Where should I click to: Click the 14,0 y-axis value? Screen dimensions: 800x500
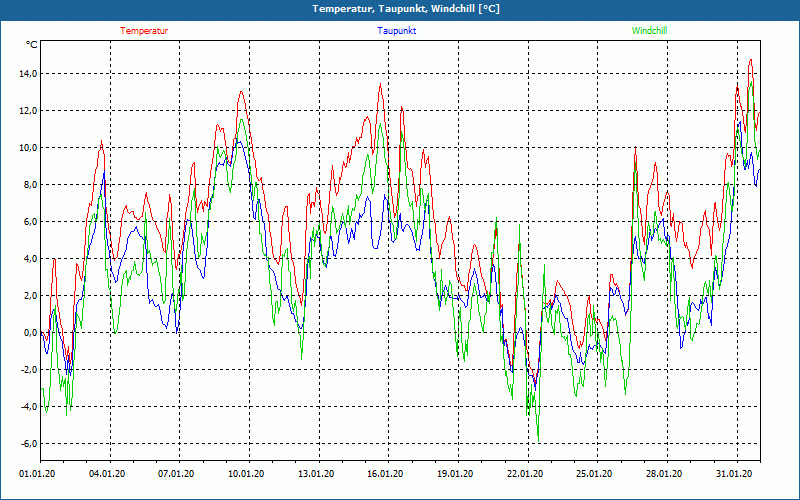28,74
